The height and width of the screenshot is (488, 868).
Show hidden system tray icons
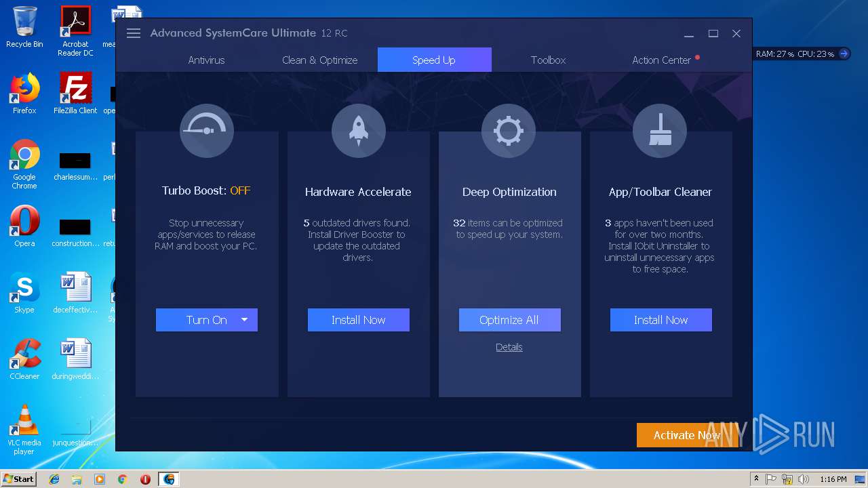click(x=756, y=479)
